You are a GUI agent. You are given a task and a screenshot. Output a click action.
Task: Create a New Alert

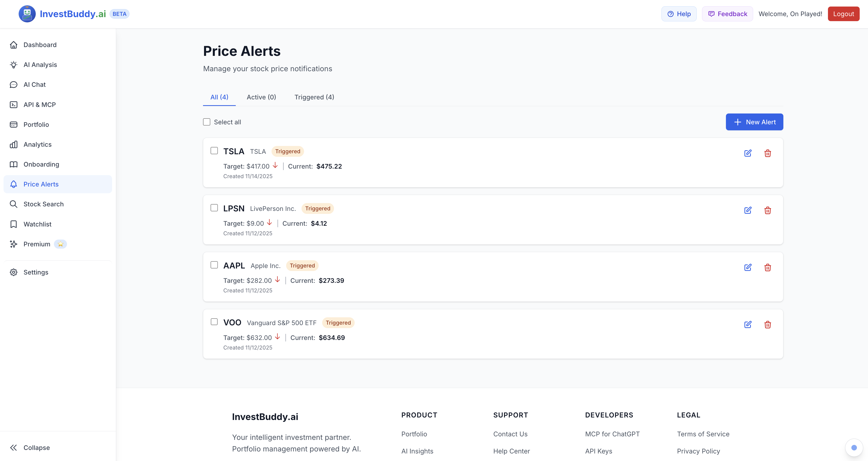point(754,122)
